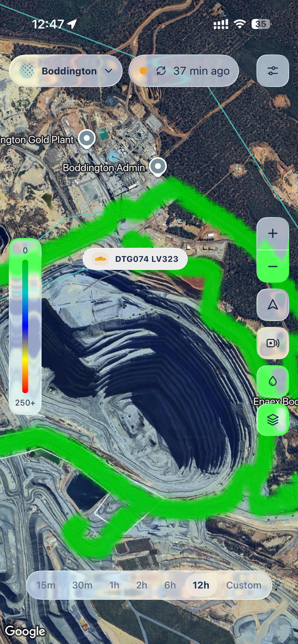Open the Custom time range option
Image resolution: width=298 pixels, height=644 pixels.
(x=244, y=585)
